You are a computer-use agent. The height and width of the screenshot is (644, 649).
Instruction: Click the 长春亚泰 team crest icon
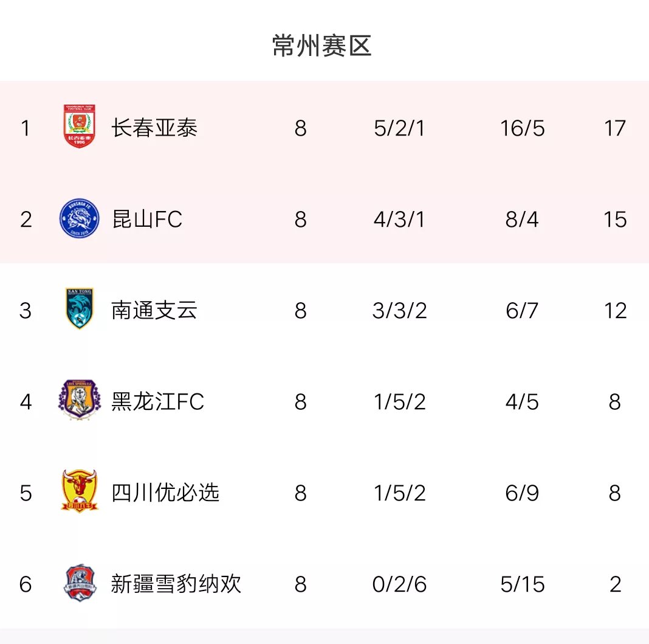[80, 127]
